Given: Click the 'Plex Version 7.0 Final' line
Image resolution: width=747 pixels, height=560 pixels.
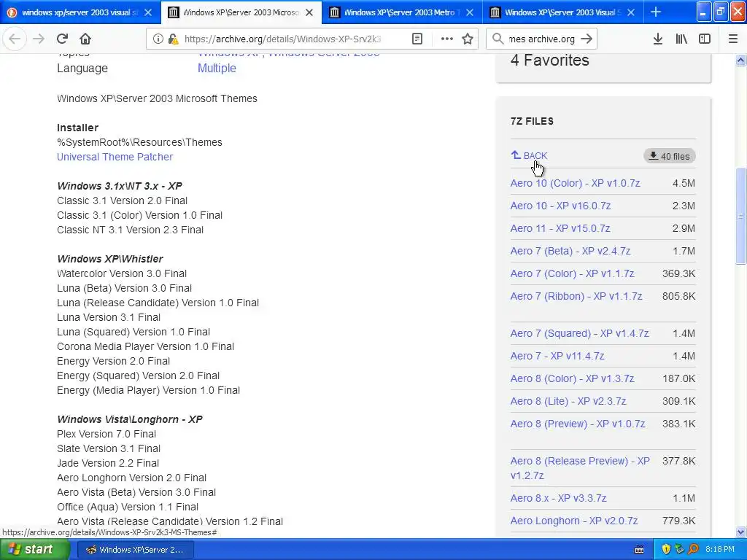Looking at the screenshot, I should (x=107, y=434).
